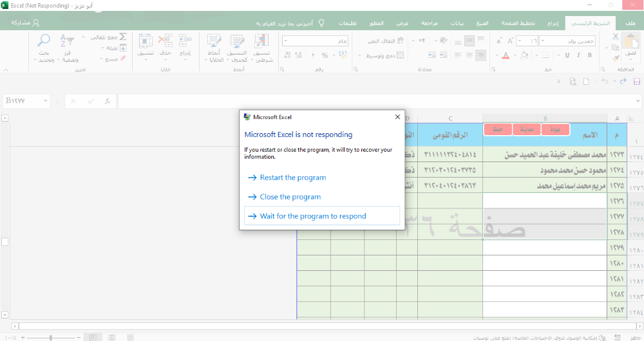Click the Copy icon in clipboard group
This screenshot has width=644, height=341.
pos(615,48)
